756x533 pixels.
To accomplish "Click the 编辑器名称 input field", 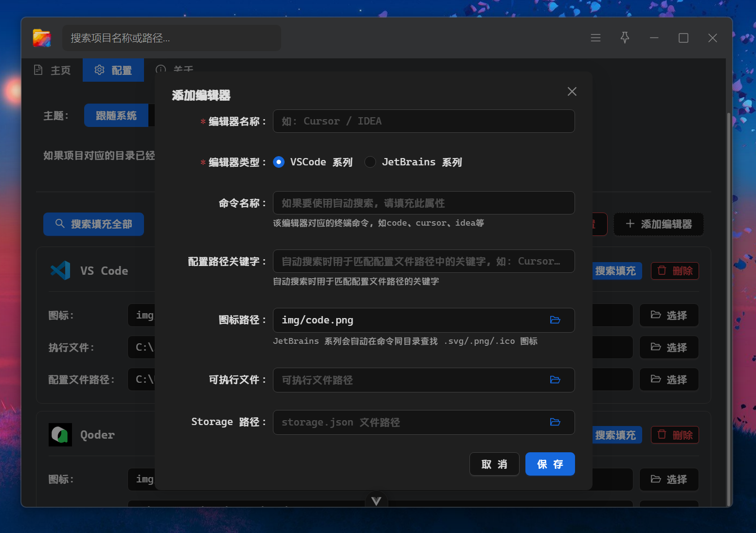I will [x=423, y=121].
